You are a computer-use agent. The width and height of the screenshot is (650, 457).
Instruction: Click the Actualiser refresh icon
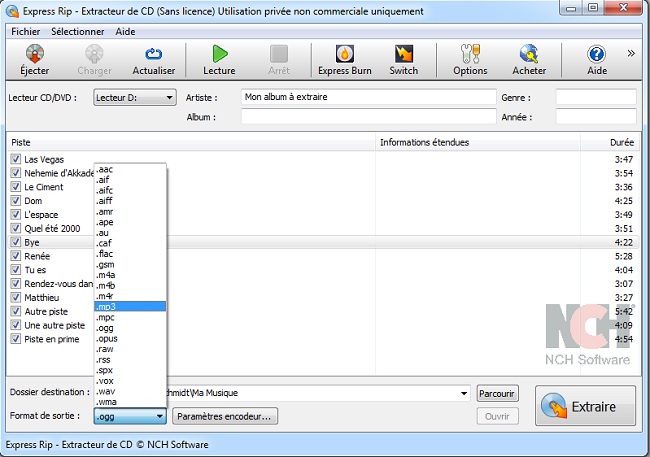click(153, 60)
